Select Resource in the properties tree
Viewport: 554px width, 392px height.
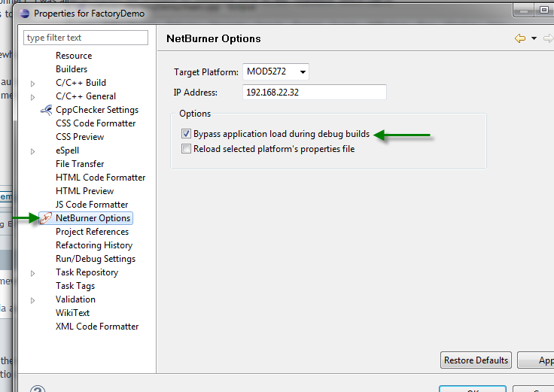(x=74, y=56)
